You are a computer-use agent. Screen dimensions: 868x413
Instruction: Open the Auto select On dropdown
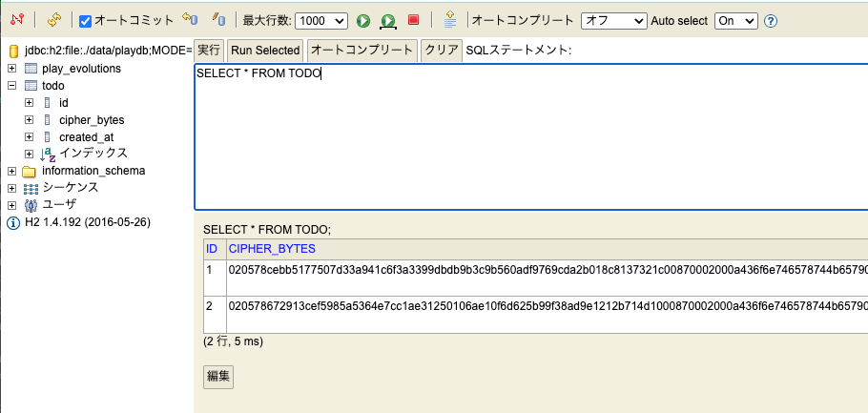pyautogui.click(x=735, y=21)
